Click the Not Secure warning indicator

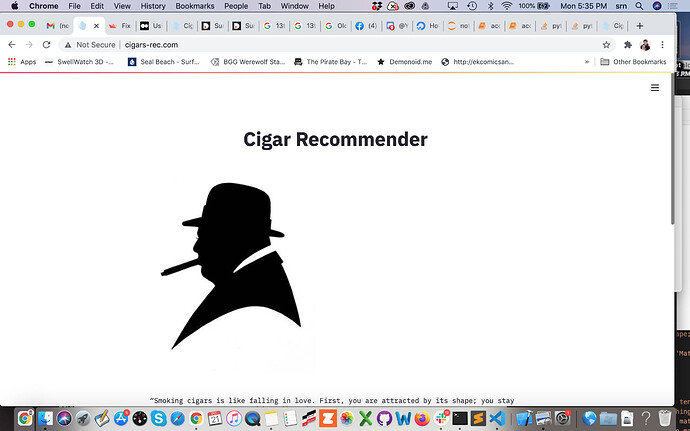click(x=90, y=44)
